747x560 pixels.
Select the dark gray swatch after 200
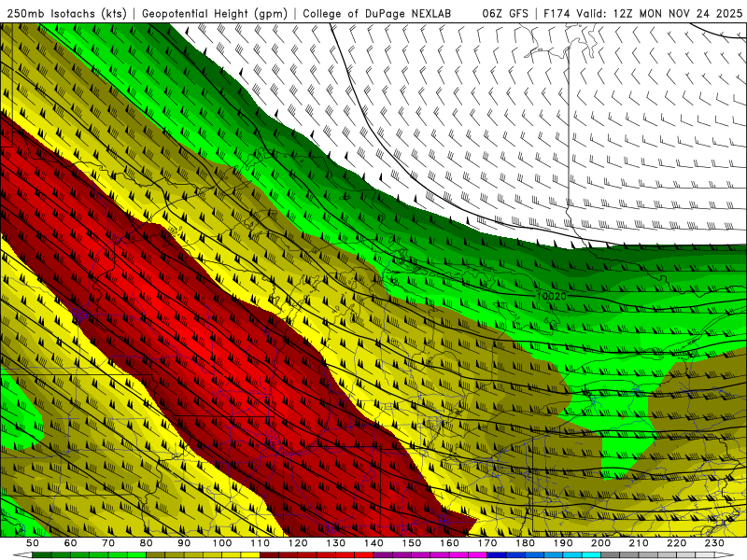(x=611, y=554)
